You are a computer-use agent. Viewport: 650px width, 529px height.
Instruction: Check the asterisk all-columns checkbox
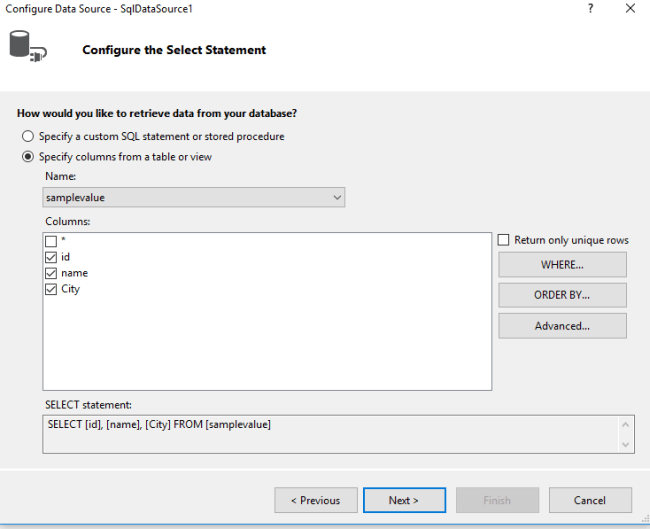pyautogui.click(x=51, y=241)
